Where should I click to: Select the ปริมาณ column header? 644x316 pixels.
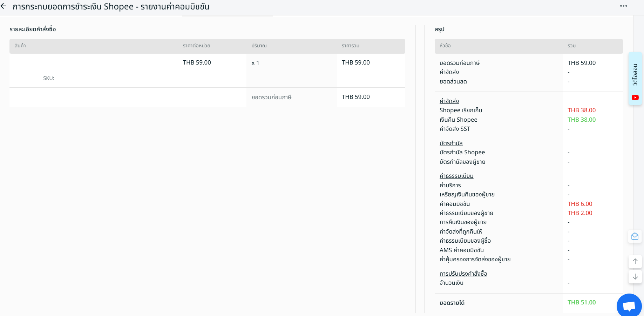[x=259, y=46]
